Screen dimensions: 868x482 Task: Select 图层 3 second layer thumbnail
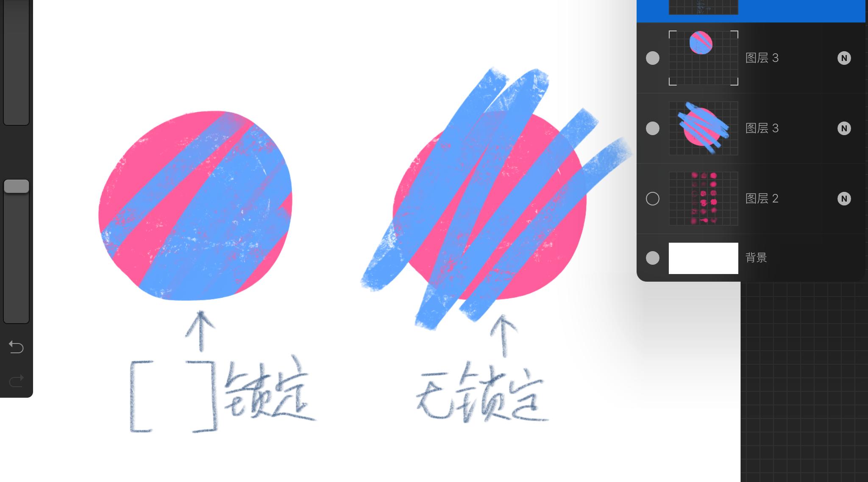[x=704, y=127]
